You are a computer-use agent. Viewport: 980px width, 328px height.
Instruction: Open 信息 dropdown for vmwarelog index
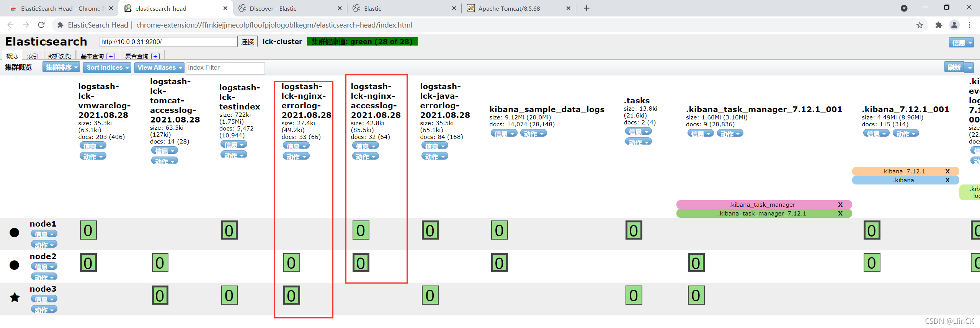tap(93, 145)
